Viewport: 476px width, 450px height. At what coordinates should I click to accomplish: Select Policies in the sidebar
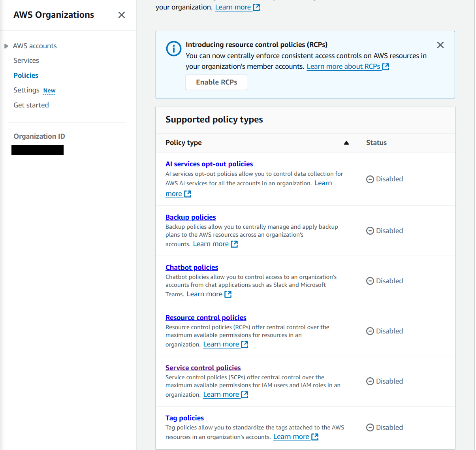point(26,75)
